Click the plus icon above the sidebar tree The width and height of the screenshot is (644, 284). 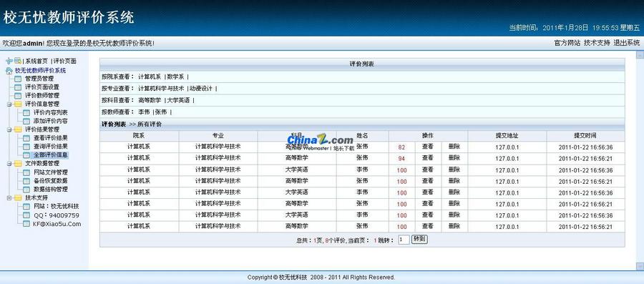tap(9, 61)
